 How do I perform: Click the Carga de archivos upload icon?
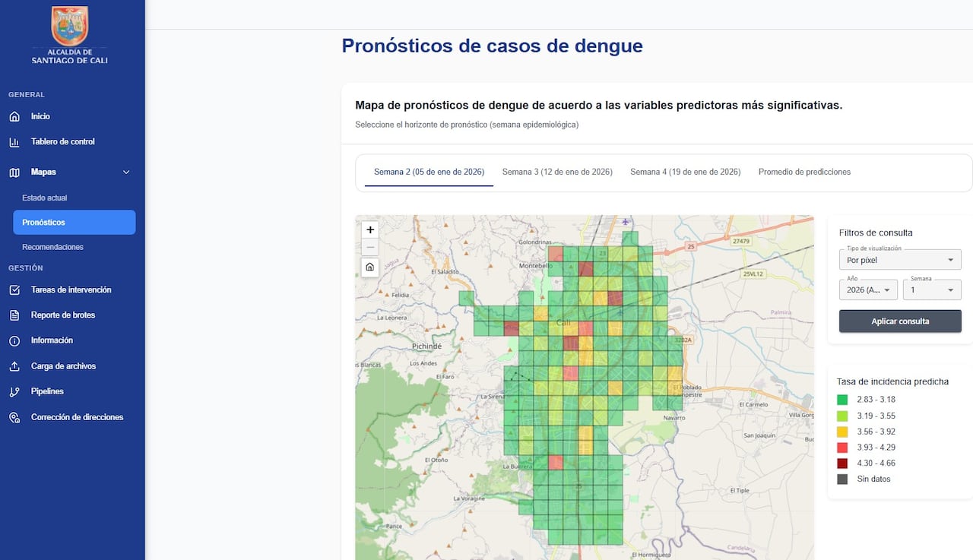click(14, 366)
